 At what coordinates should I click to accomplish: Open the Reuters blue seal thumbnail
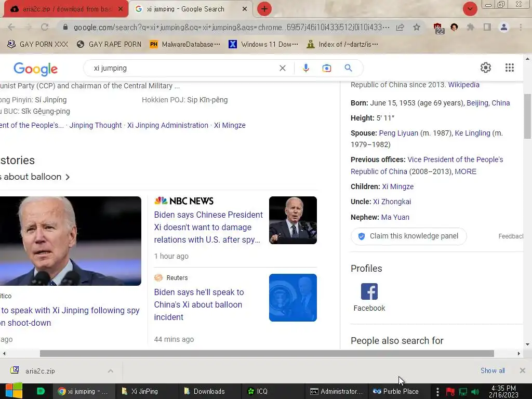pos(293,298)
